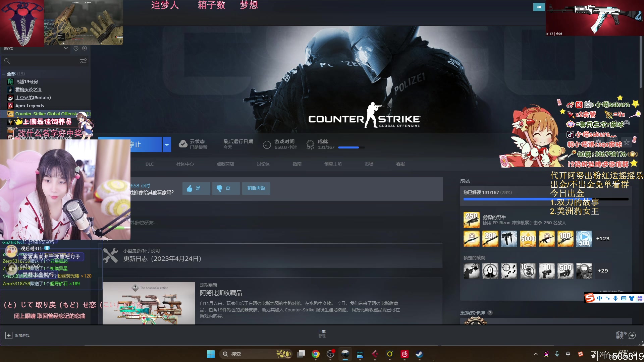The width and height of the screenshot is (644, 362).
Task: Open the 市场 tab
Action: point(369,164)
